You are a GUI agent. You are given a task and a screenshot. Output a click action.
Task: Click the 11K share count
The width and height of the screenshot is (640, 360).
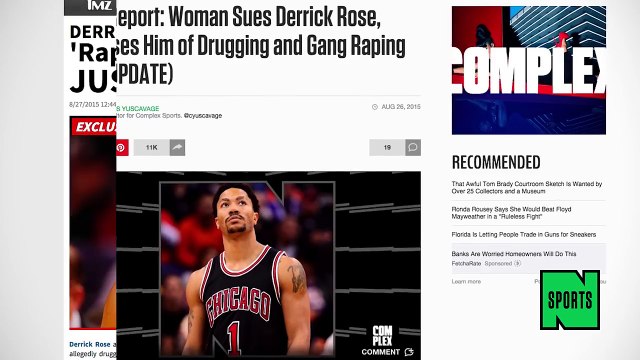(151, 147)
